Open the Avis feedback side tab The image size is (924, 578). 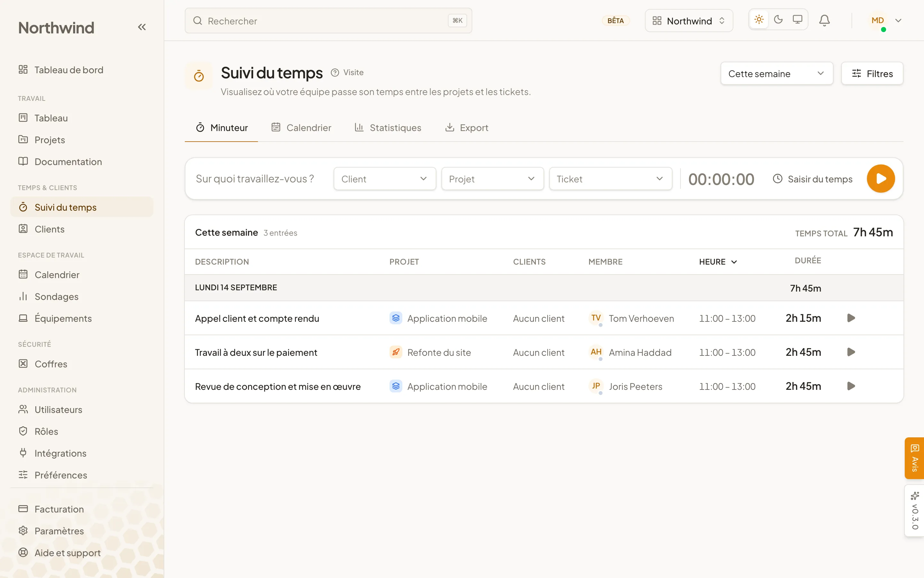pyautogui.click(x=914, y=458)
